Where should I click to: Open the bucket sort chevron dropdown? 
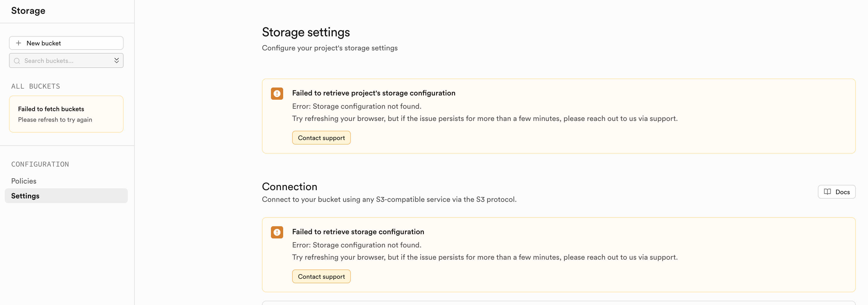(117, 61)
